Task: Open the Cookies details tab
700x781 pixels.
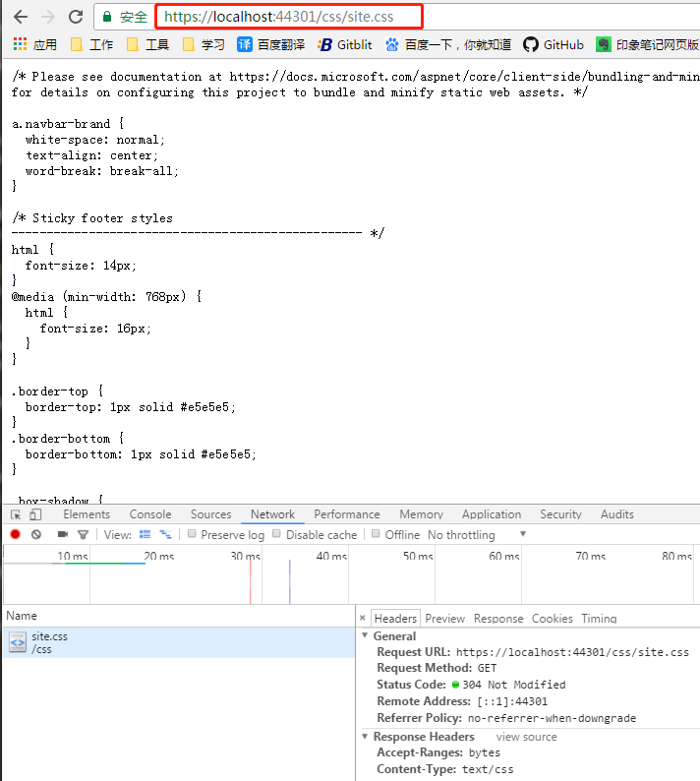Action: (x=553, y=619)
